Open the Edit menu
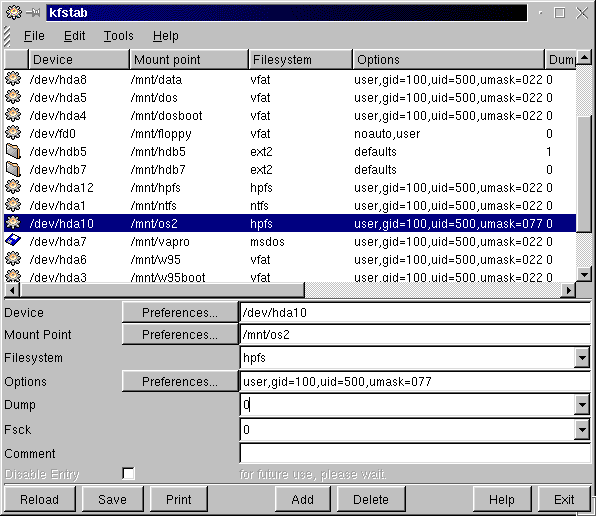The width and height of the screenshot is (596, 516). pos(74,36)
